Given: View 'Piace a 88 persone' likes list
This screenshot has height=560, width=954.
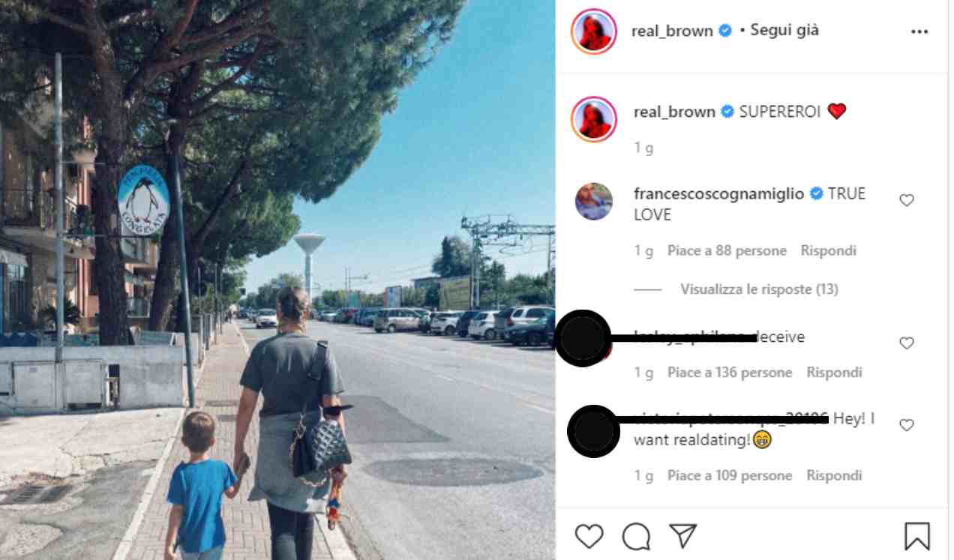Looking at the screenshot, I should coord(727,250).
